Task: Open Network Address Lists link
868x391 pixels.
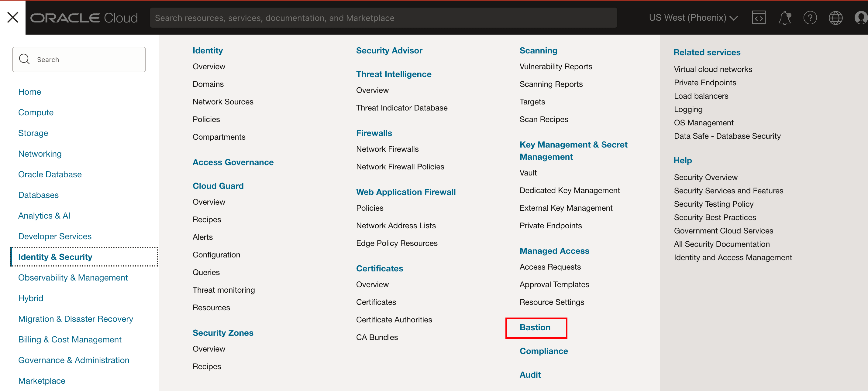Action: [x=396, y=226]
